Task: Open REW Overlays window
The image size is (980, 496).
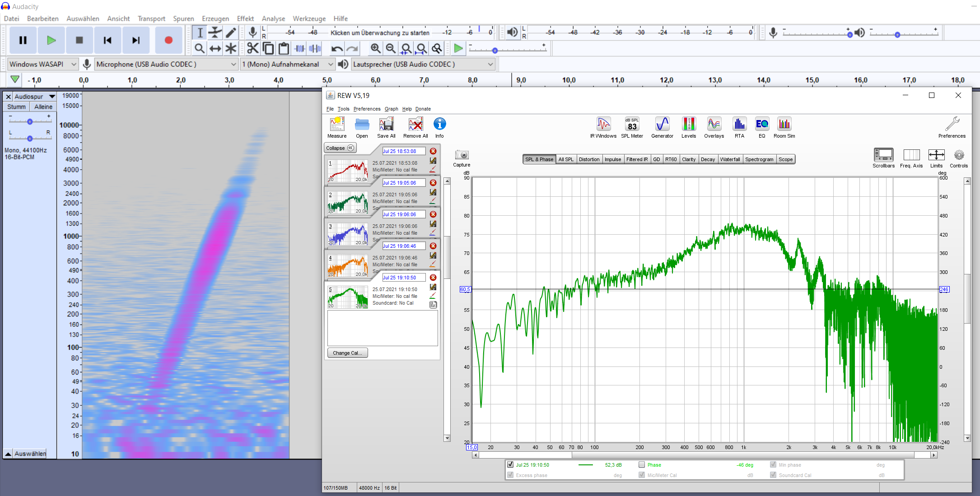Action: [x=714, y=128]
